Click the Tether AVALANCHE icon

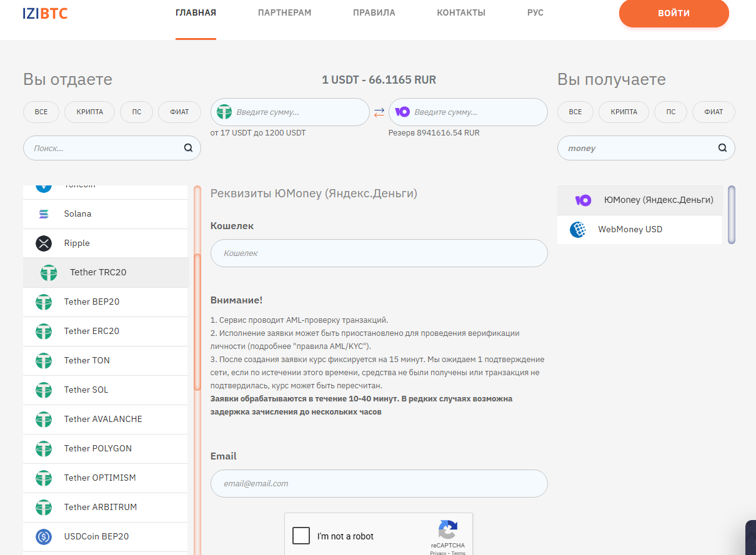point(44,420)
